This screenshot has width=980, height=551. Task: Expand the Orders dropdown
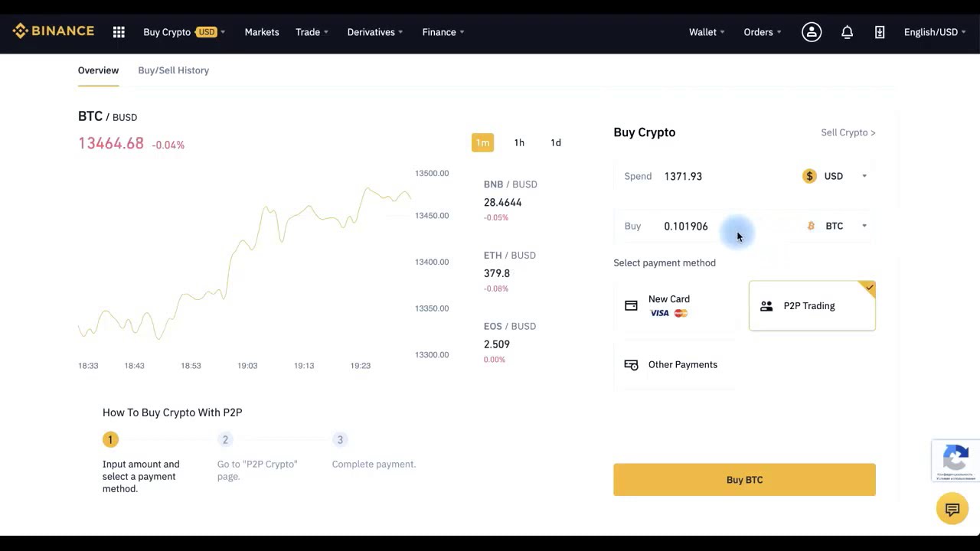[x=763, y=32]
